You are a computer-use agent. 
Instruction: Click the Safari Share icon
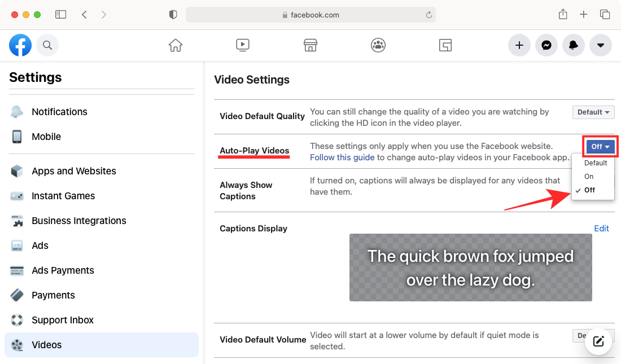(563, 15)
